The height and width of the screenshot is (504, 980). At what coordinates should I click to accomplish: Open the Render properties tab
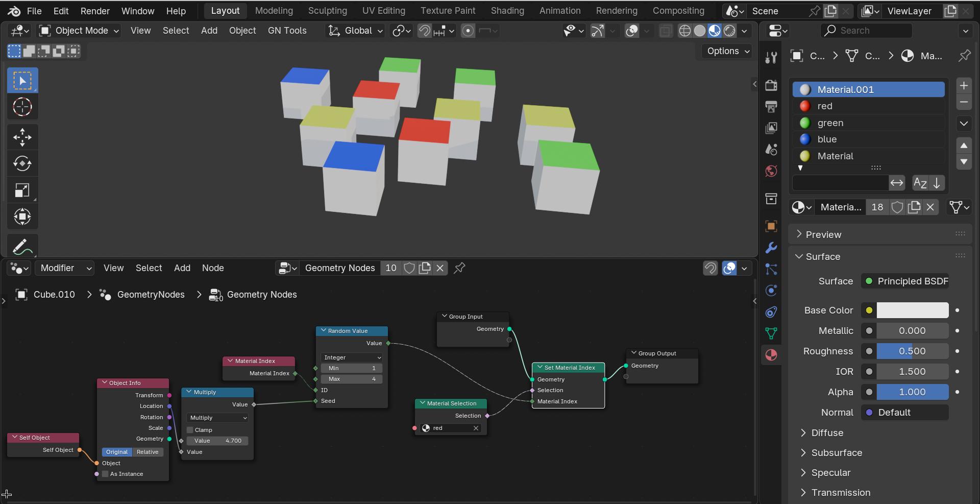point(771,85)
